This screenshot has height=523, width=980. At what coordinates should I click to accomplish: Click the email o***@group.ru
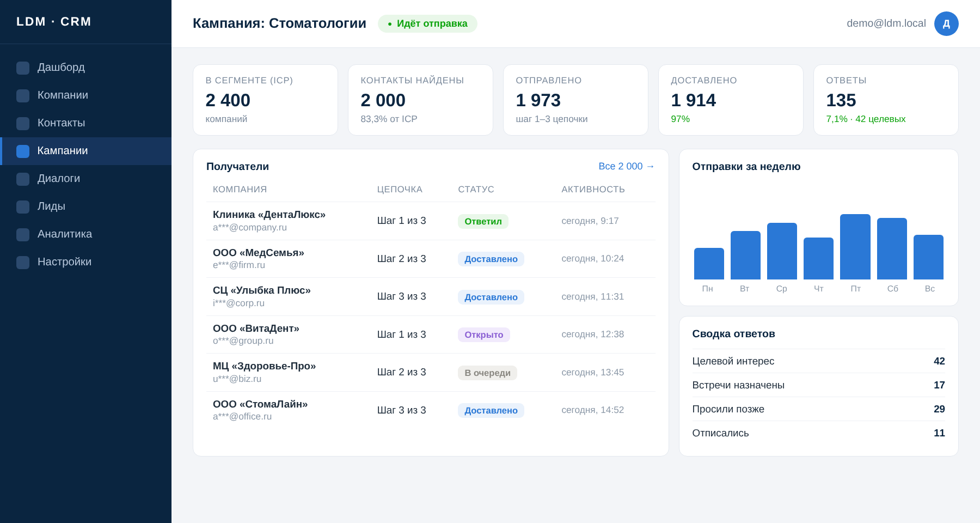(243, 341)
